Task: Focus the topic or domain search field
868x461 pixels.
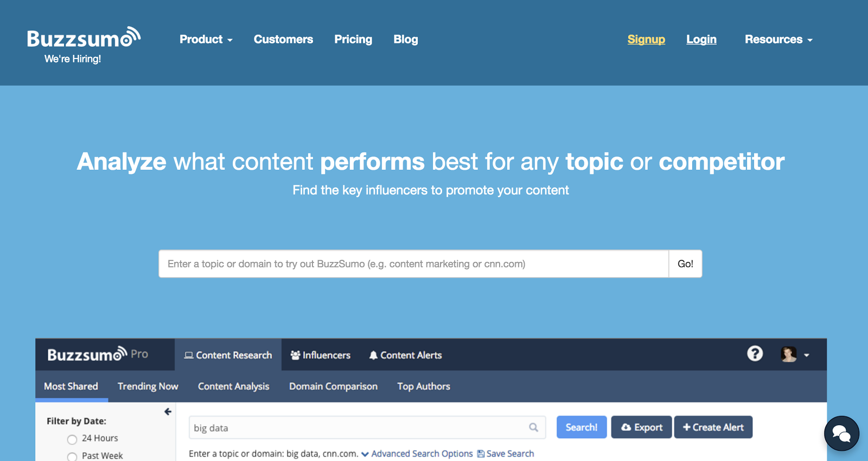Action: pyautogui.click(x=413, y=264)
